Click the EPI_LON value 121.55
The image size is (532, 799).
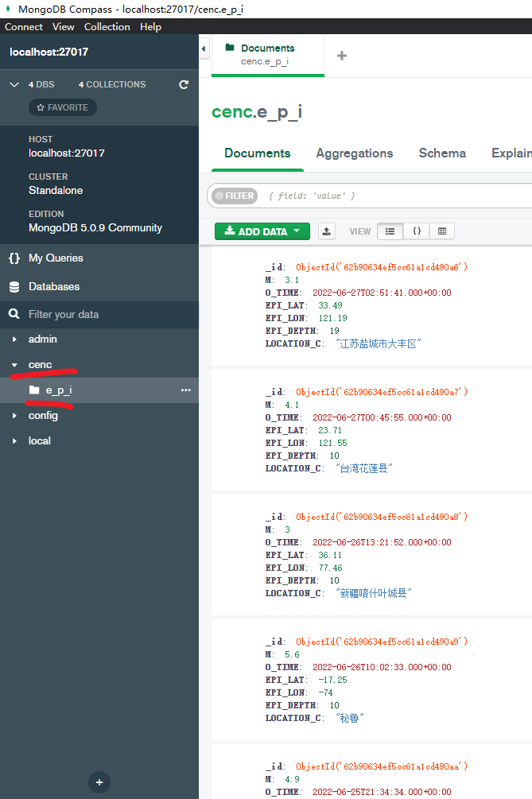click(332, 444)
